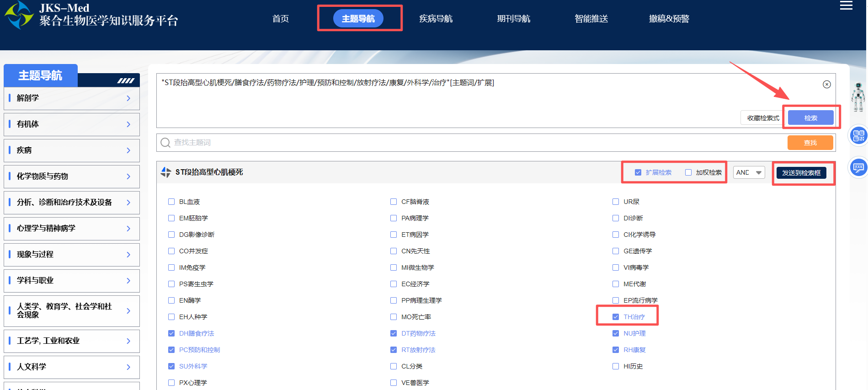Screen dimensions: 868x390
Task: Expand the 化学物质与药物 sidebar category
Action: tap(72, 176)
